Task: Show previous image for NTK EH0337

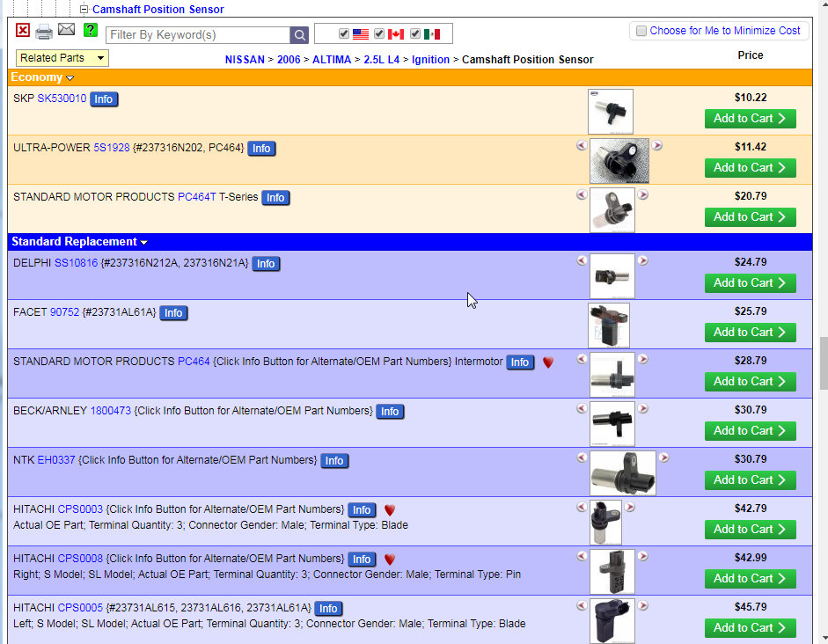Action: [582, 457]
